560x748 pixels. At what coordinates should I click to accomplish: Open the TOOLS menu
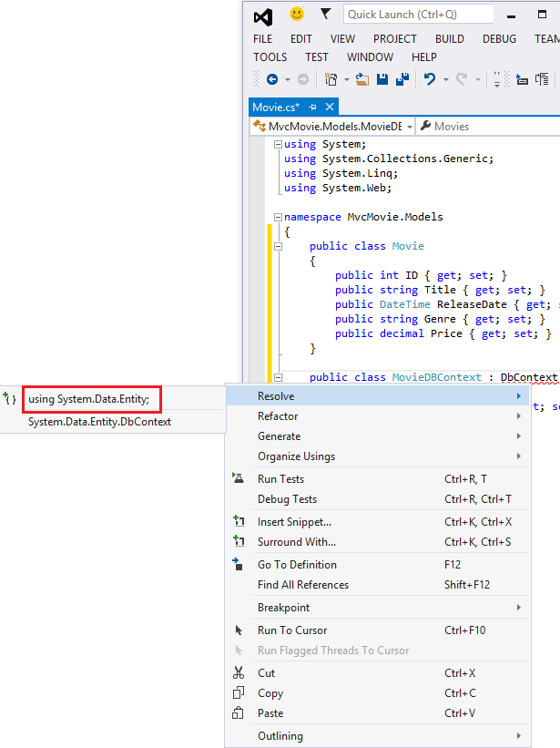coord(270,57)
